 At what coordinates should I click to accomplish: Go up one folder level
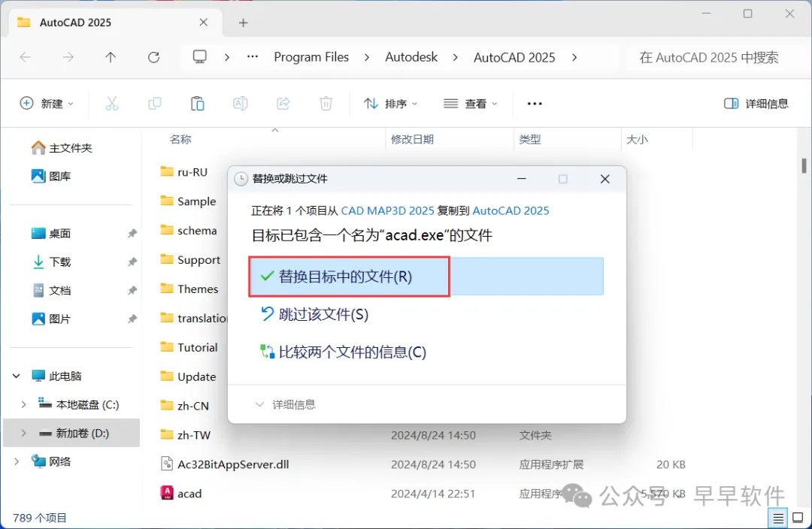point(111,57)
